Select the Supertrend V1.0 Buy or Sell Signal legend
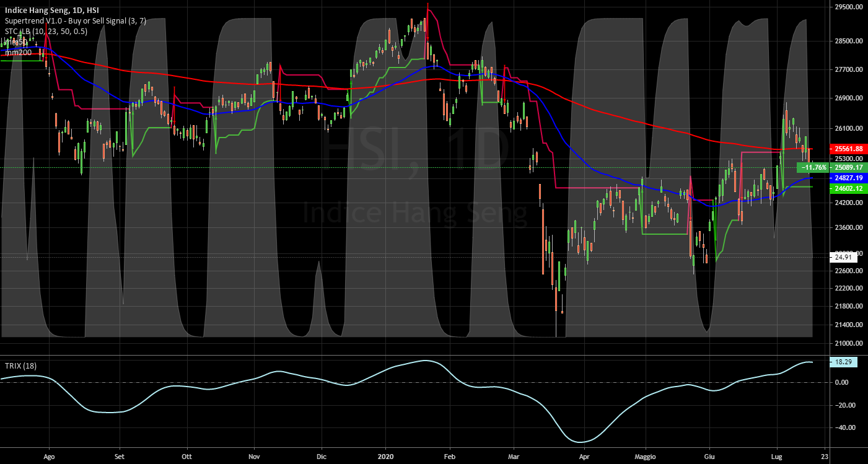The width and height of the screenshot is (868, 464). [x=75, y=21]
